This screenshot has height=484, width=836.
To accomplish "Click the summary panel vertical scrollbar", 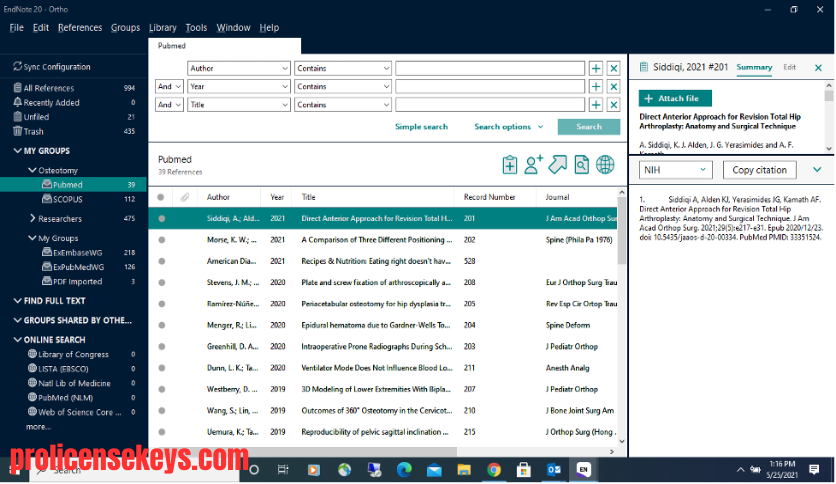I will [829, 96].
